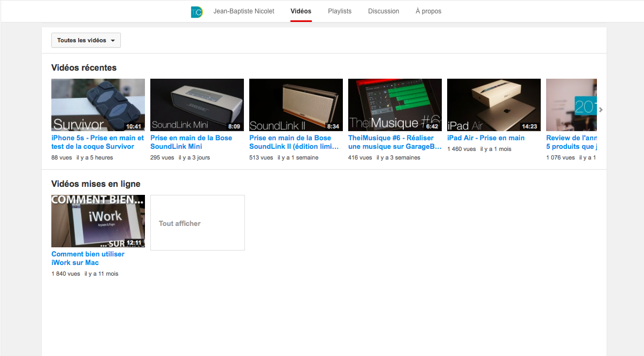
Task: Click the Vidéos mises en ligne section heading
Action: (x=96, y=184)
